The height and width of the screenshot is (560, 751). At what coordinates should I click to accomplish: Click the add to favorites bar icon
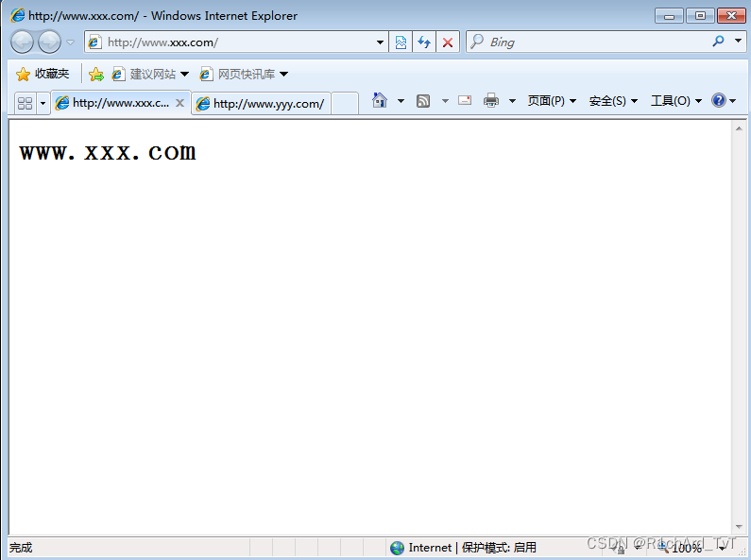[x=95, y=74]
